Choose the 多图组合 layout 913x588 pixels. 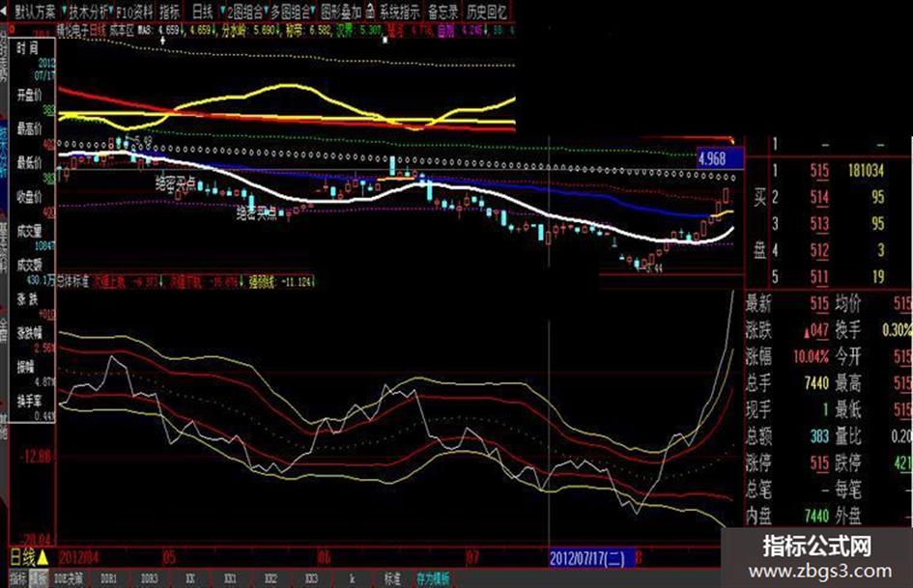[290, 11]
